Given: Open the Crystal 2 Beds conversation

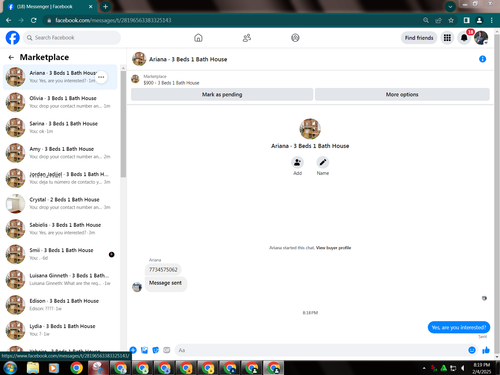Looking at the screenshot, I should (60, 203).
